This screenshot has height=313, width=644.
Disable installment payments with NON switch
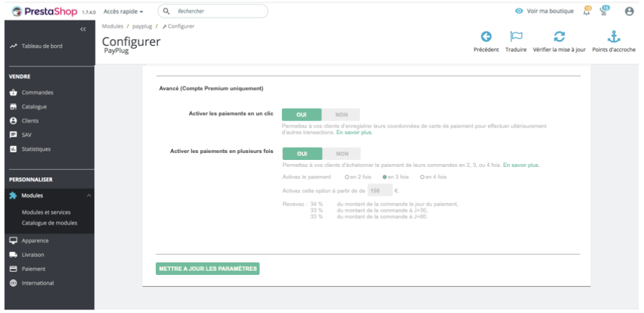(x=341, y=154)
